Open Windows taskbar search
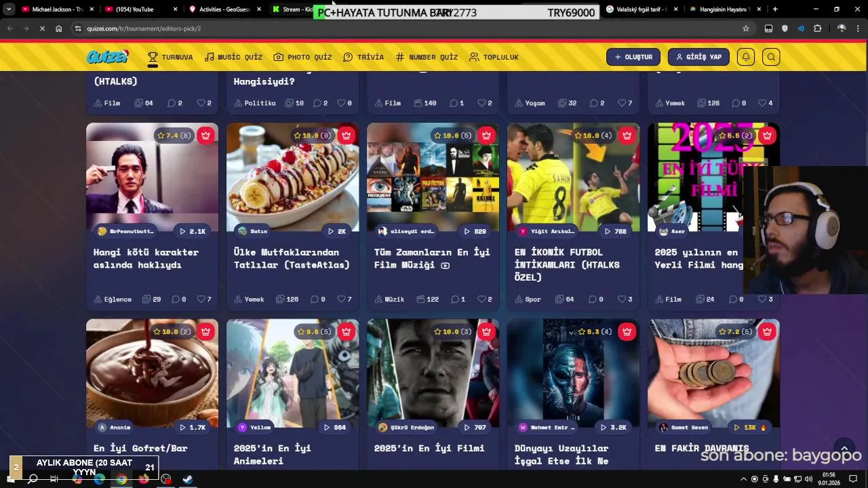The width and height of the screenshot is (868, 488). click(32, 479)
